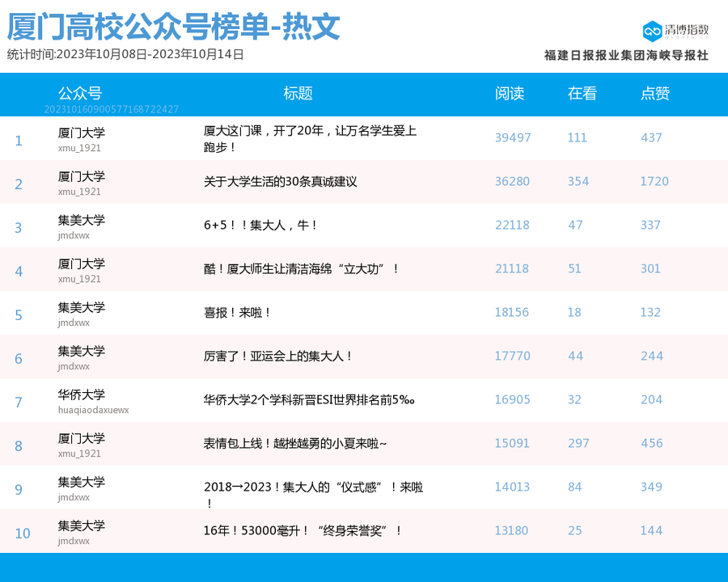Open article 喜报！来啦！
Viewport: 728px width, 582px height.
237,312
